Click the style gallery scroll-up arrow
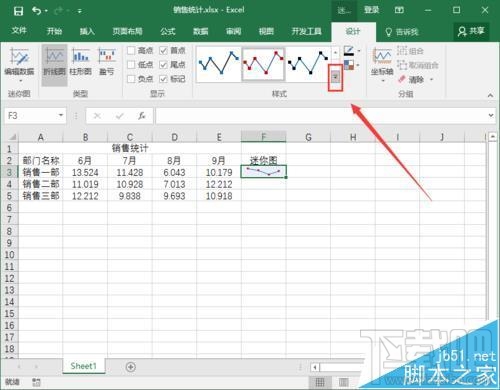The width and height of the screenshot is (500, 390). [x=335, y=53]
